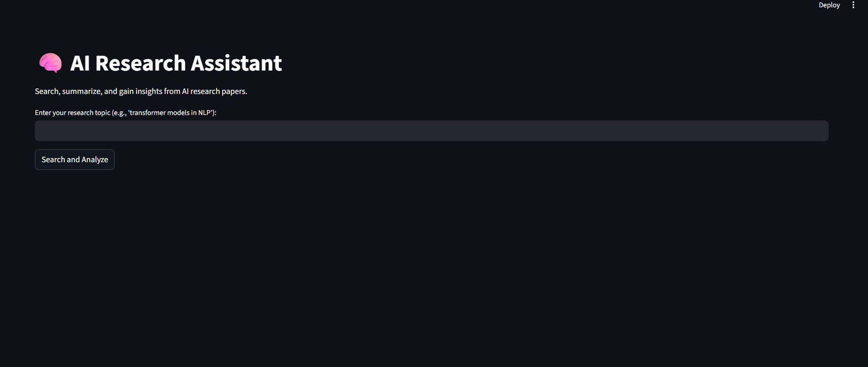The image size is (868, 367).
Task: Open the Deploy option in the header
Action: (x=829, y=5)
